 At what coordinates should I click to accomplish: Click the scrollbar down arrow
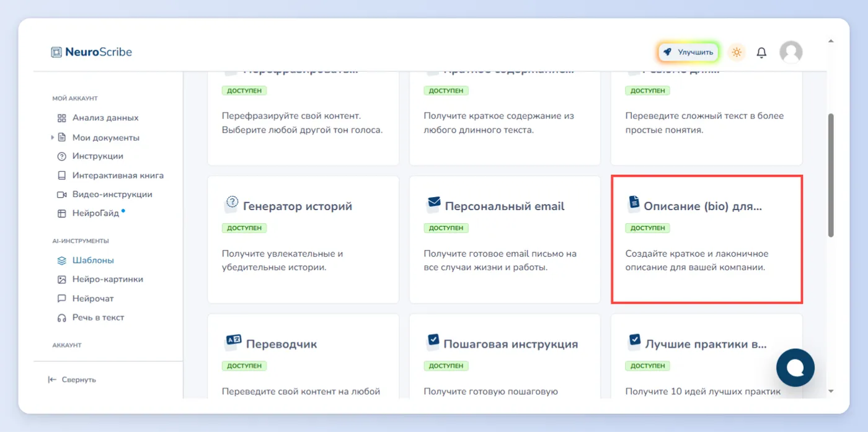831,392
